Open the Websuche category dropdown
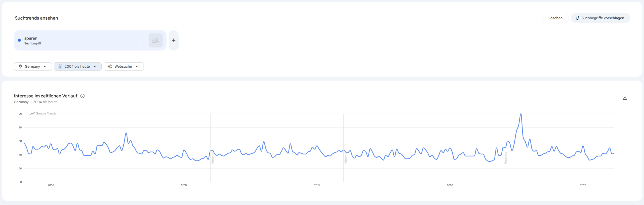This screenshot has width=644, height=205. (x=124, y=66)
